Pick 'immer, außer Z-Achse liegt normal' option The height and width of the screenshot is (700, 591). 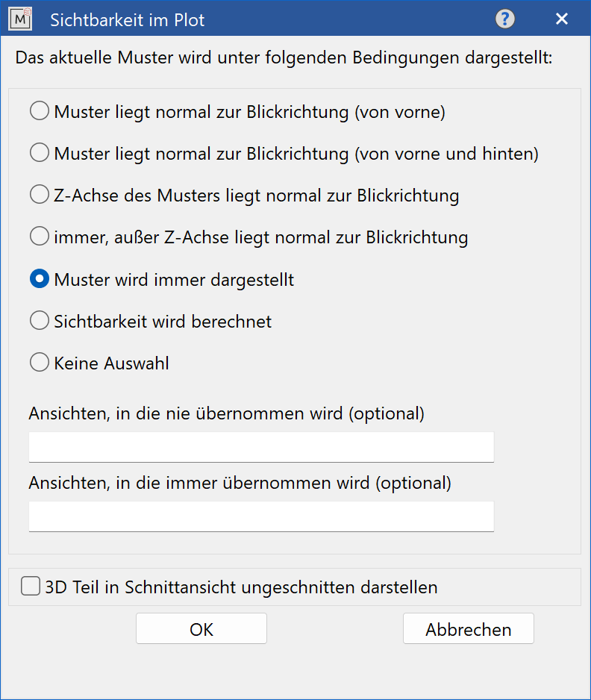[39, 237]
